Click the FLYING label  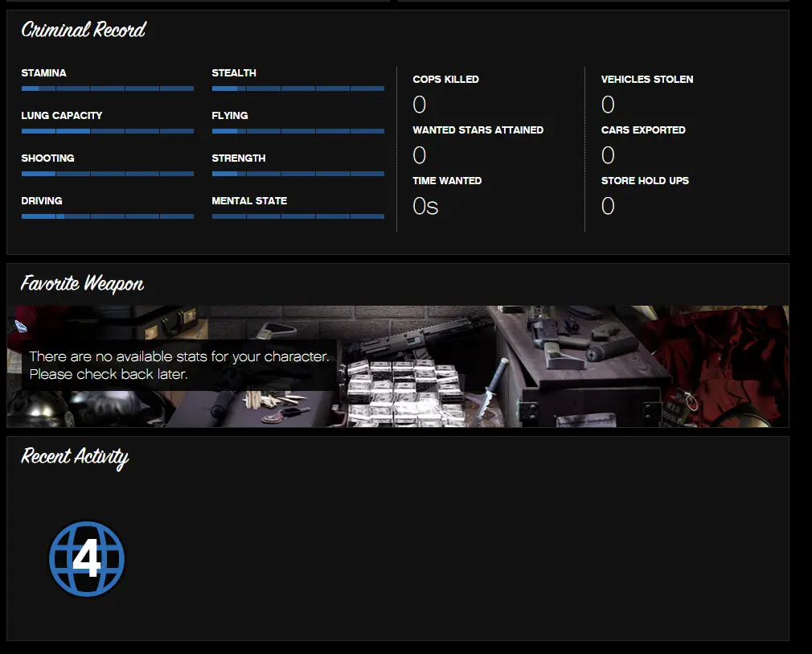click(229, 116)
